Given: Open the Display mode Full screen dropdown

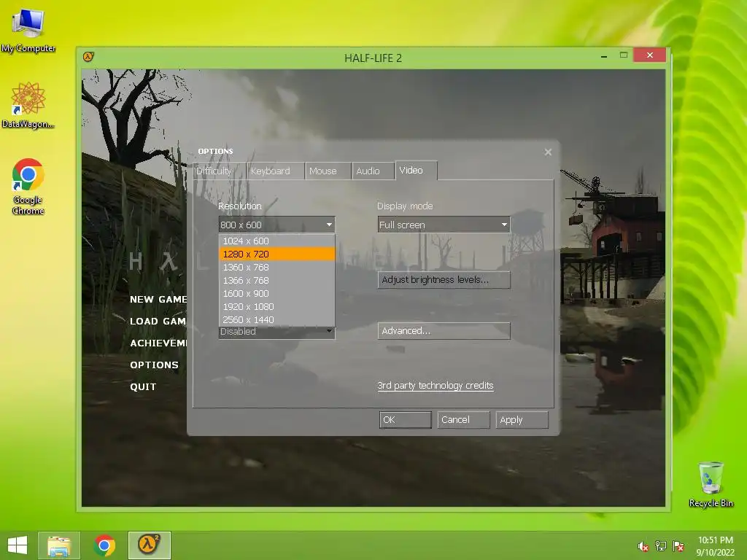Looking at the screenshot, I should tap(444, 225).
